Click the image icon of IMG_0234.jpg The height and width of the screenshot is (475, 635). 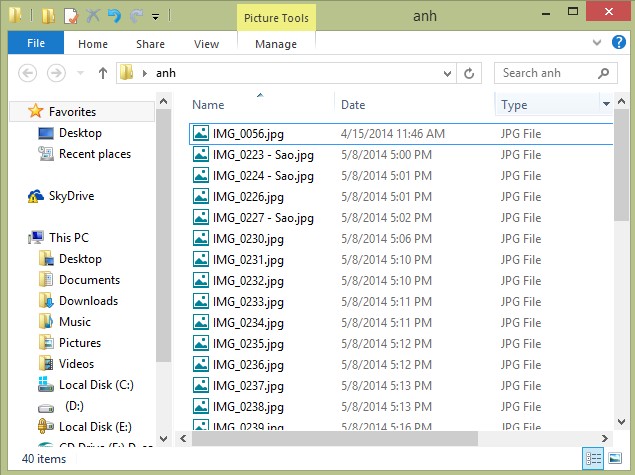[200, 322]
